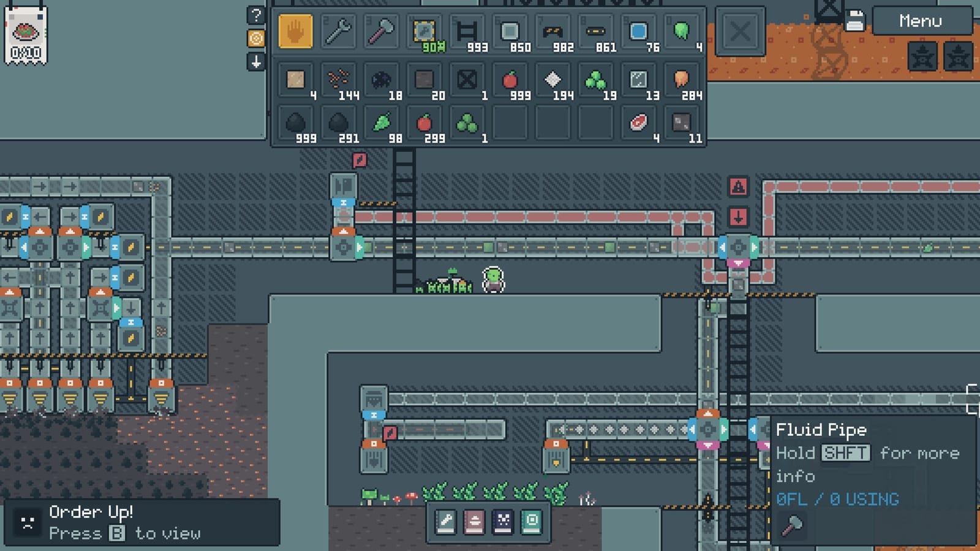Open the Menu button
The height and width of the screenshot is (551, 980).
(x=921, y=21)
